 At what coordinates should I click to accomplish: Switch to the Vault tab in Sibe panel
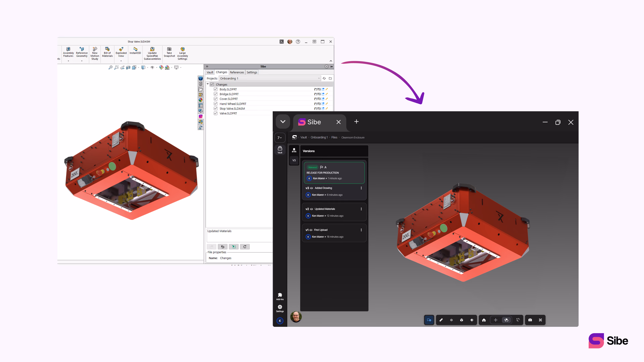pyautogui.click(x=210, y=72)
